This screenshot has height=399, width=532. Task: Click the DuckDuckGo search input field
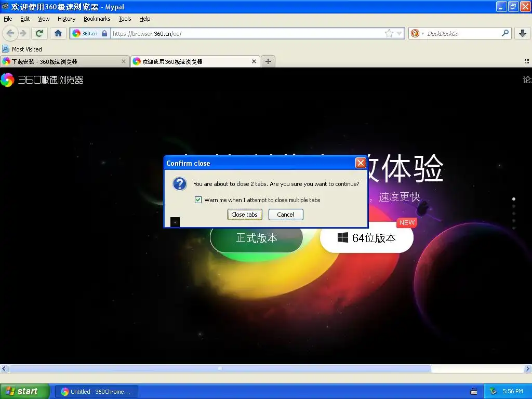(463, 33)
